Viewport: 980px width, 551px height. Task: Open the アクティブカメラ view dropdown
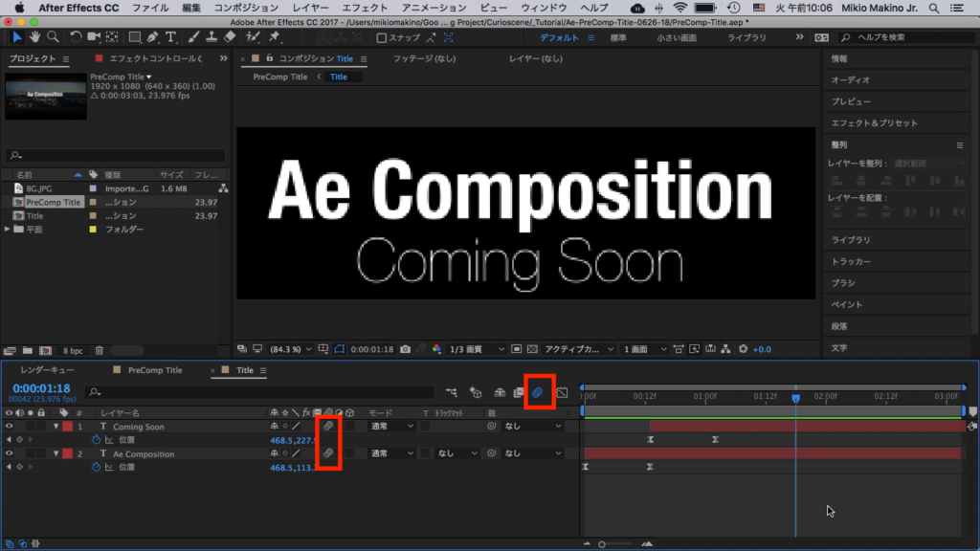point(579,349)
